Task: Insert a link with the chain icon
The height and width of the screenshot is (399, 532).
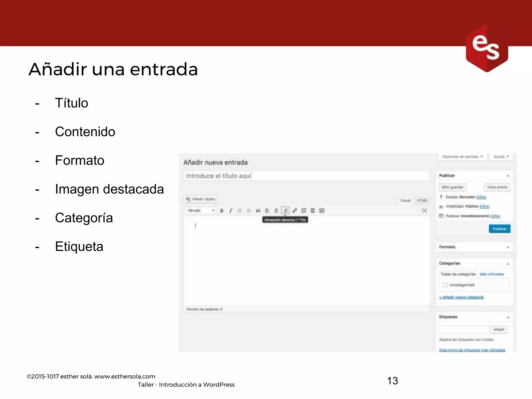Action: (294, 211)
